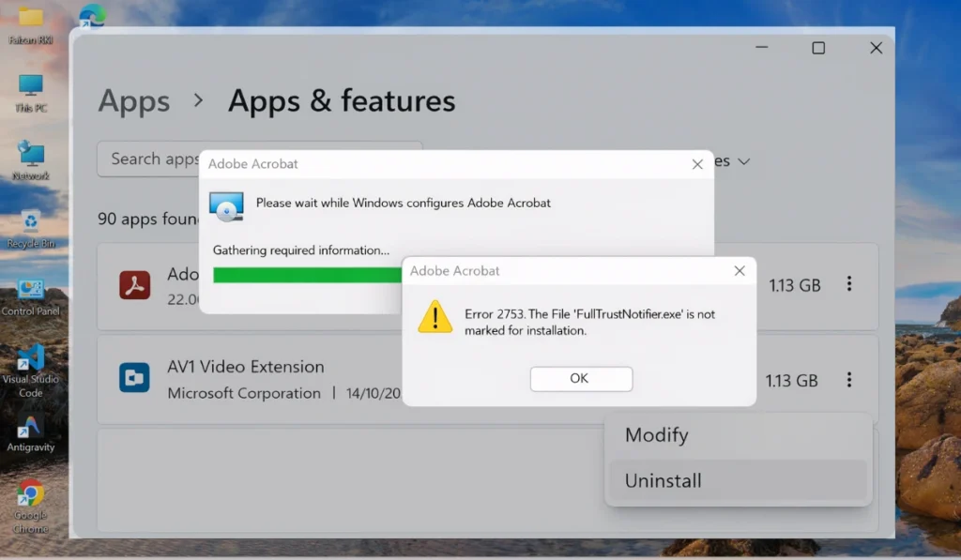Expand the truncated 'es' dropdown chevron
The image size is (961, 560).
742,161
